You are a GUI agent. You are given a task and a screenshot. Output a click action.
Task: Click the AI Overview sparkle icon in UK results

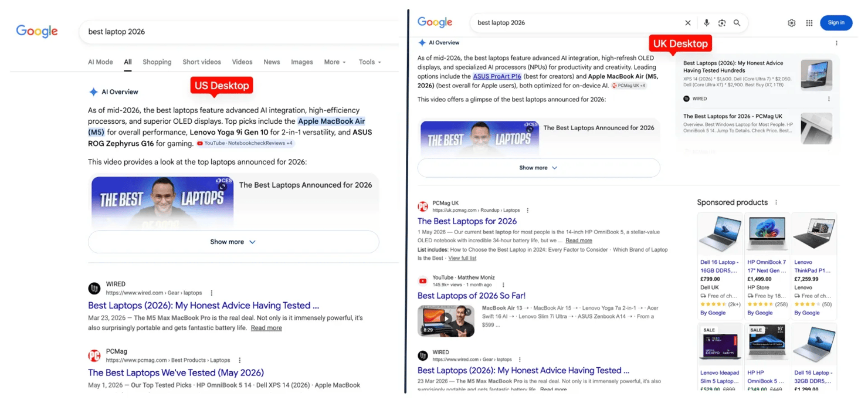[x=422, y=43]
